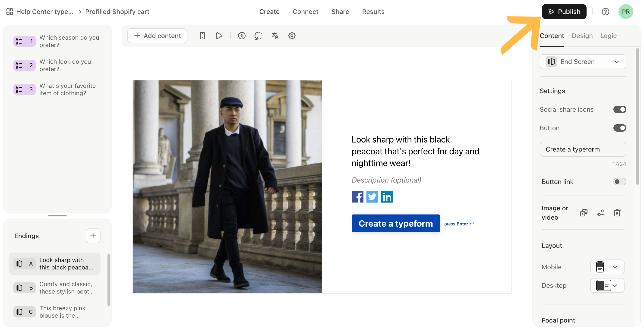Switch to the Logic tab
Screen dimensions: 644x329
(608, 36)
